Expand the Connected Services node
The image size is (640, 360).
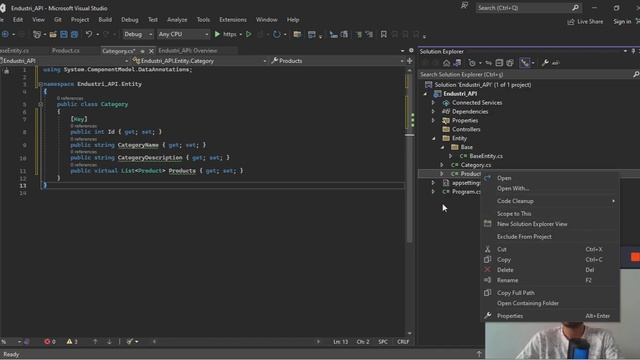coord(433,102)
